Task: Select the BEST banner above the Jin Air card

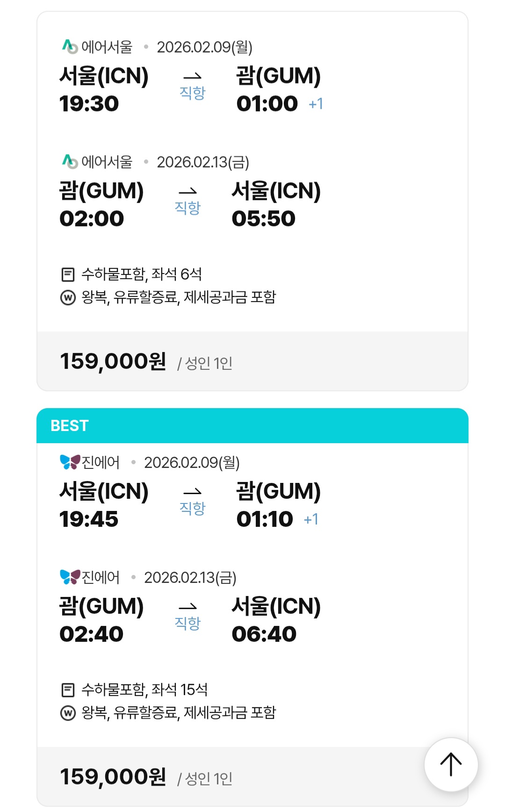Action: (x=252, y=425)
